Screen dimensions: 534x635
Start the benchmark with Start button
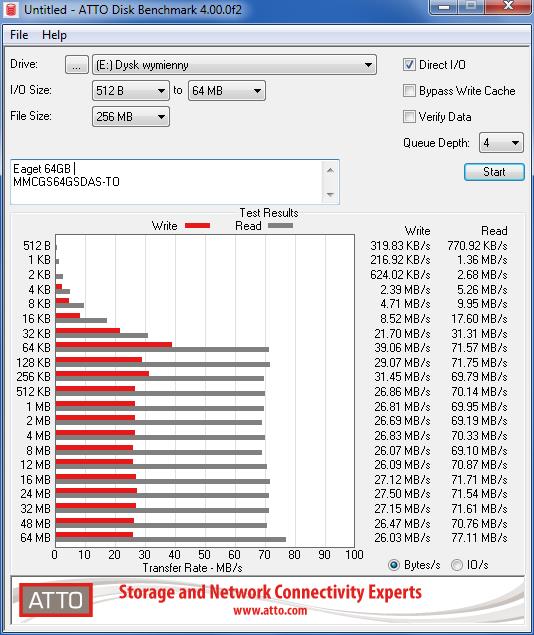pyautogui.click(x=494, y=172)
